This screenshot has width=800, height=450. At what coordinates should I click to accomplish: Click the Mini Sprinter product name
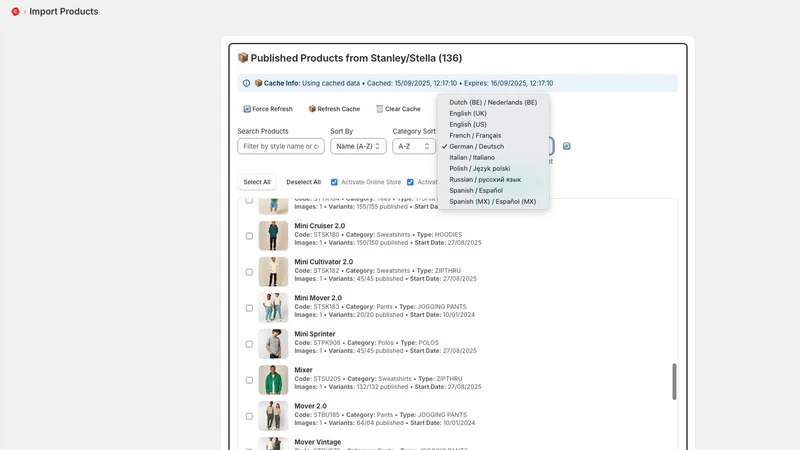click(315, 334)
